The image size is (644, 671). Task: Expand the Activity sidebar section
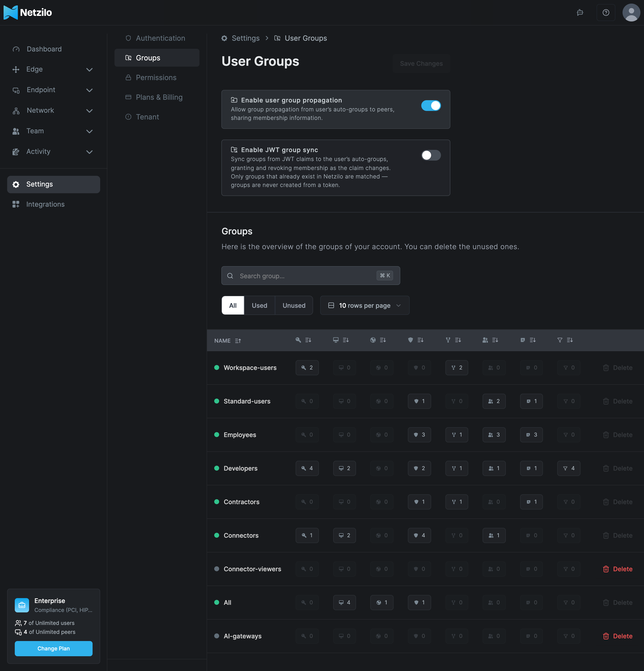pos(53,152)
